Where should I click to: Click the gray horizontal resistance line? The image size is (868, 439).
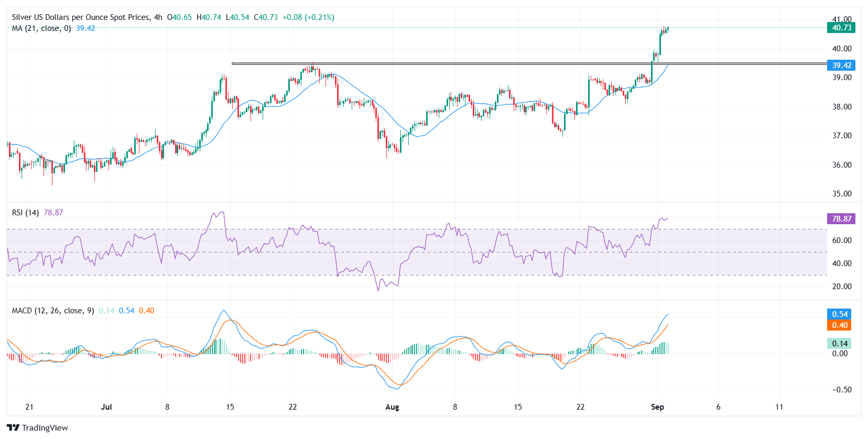(472, 63)
